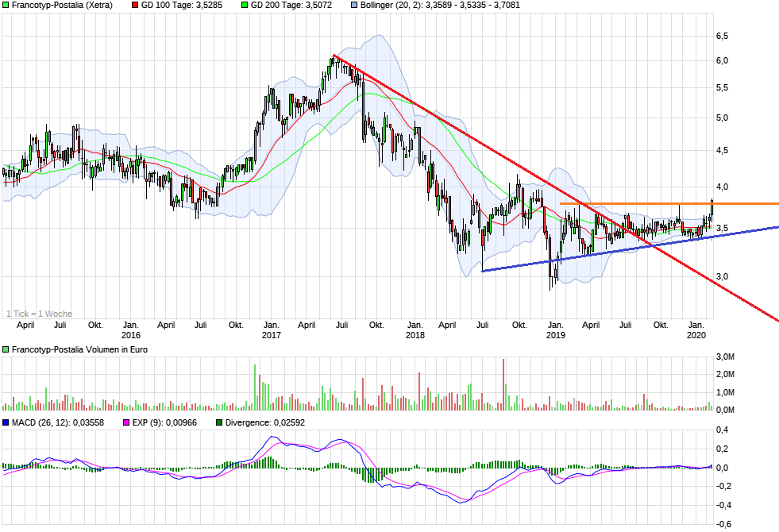Click the 4,5 price axis label

tap(722, 151)
